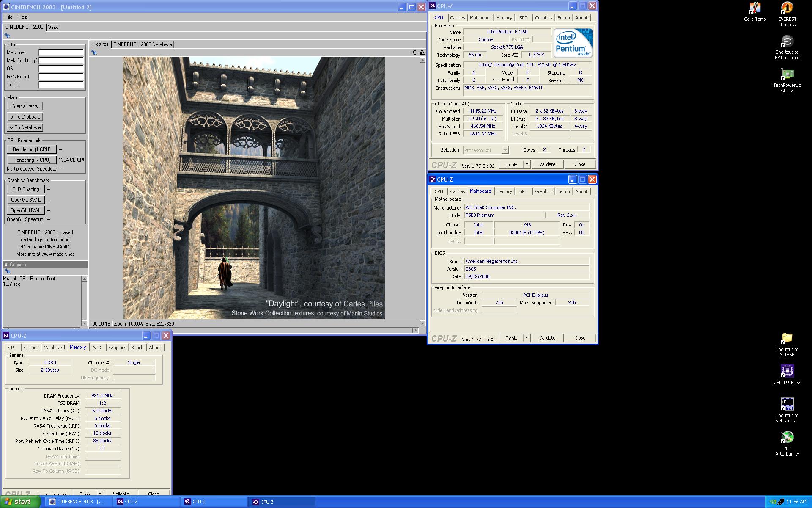Open Tools dropdown arrow in CPU-Z Memory window
812x508 pixels.
pyautogui.click(x=100, y=494)
